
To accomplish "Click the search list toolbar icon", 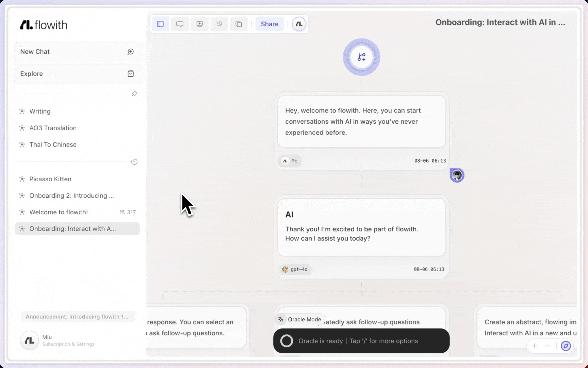I will (x=219, y=24).
